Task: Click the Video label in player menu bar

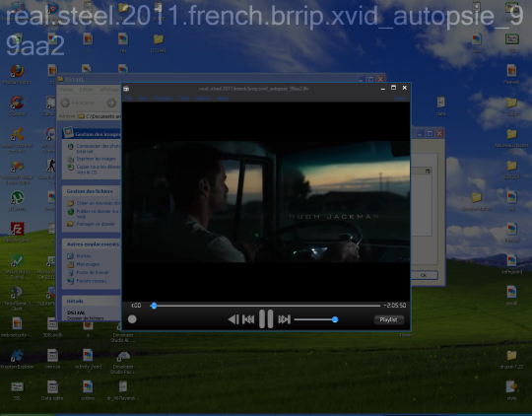Action: (400, 99)
